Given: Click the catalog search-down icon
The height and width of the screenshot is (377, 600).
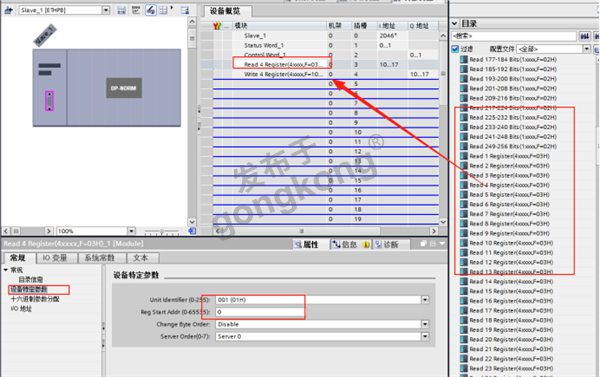Looking at the screenshot, I should (x=584, y=36).
